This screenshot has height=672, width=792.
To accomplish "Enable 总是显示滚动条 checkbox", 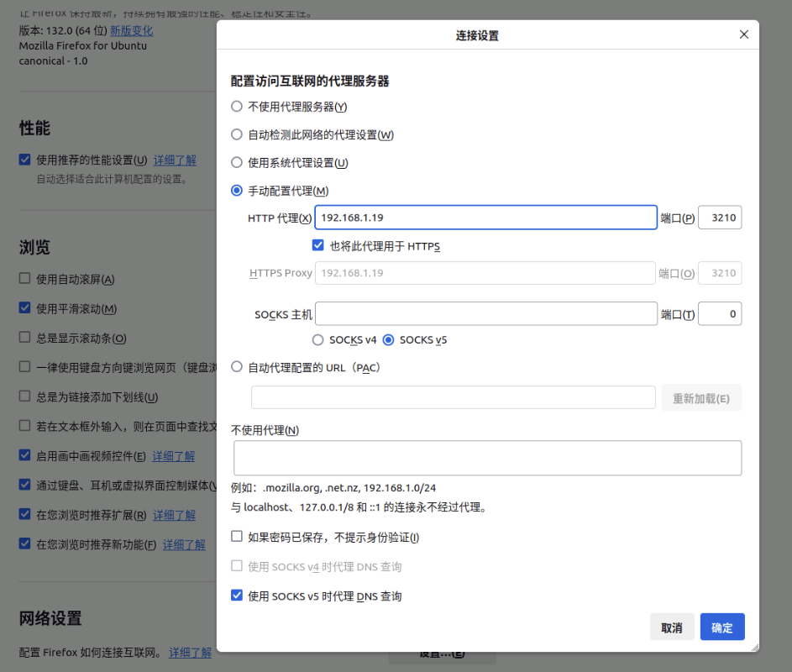I will pyautogui.click(x=24, y=337).
